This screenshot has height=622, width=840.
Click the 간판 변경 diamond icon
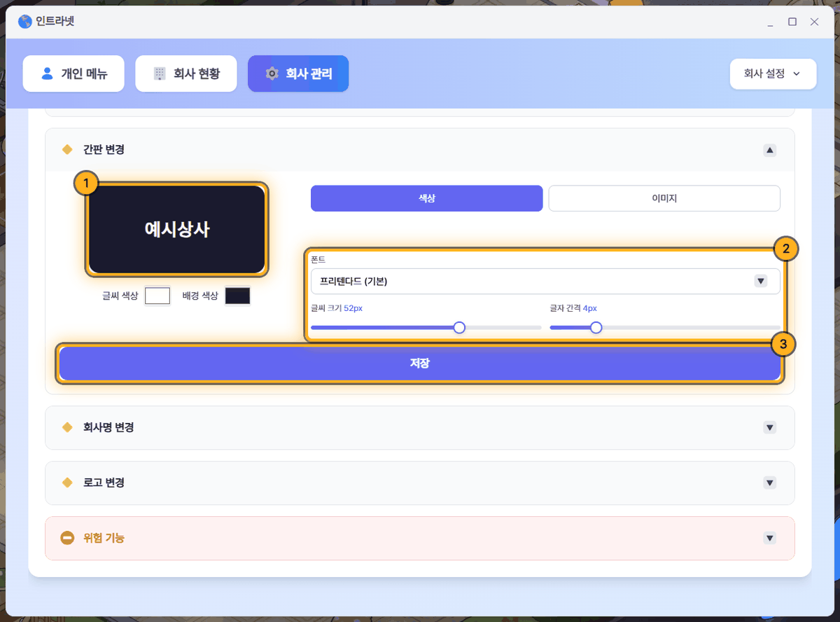67,149
